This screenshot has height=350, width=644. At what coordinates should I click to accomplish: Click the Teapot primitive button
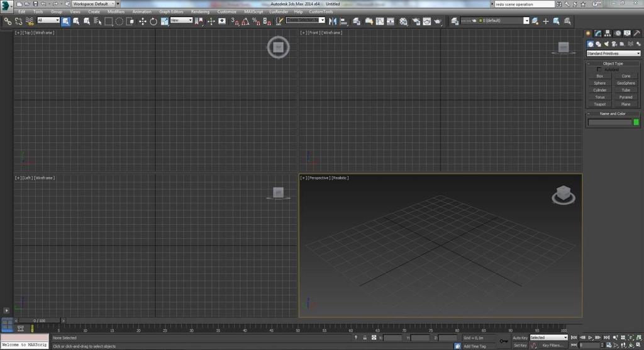pyautogui.click(x=599, y=104)
